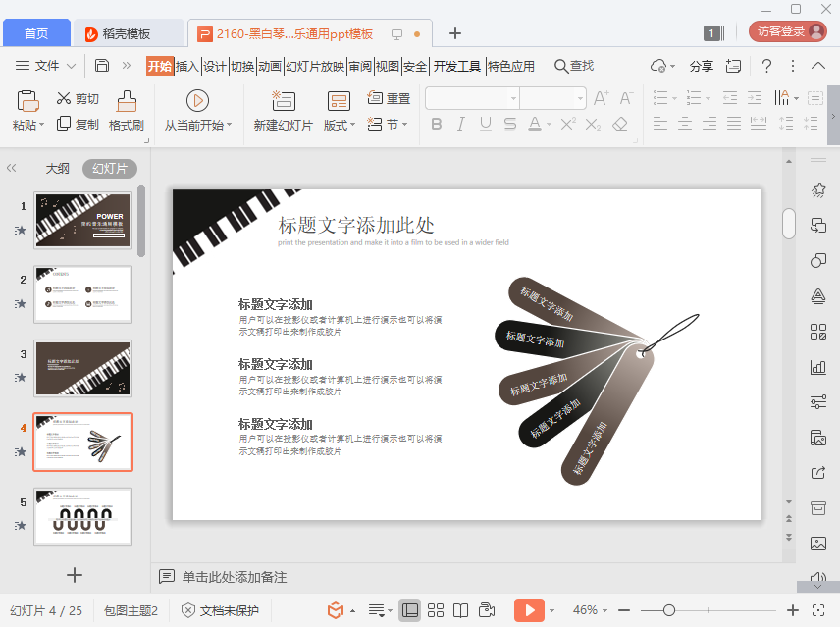This screenshot has height=627, width=840.
Task: Open the 查找 search tool
Action: (x=574, y=66)
